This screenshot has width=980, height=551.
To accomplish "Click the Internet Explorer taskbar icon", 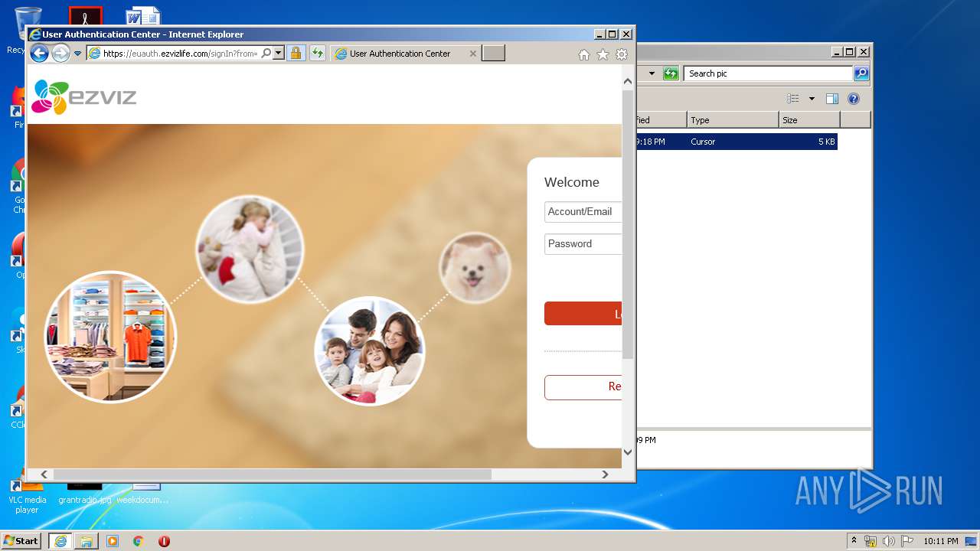I will (60, 541).
